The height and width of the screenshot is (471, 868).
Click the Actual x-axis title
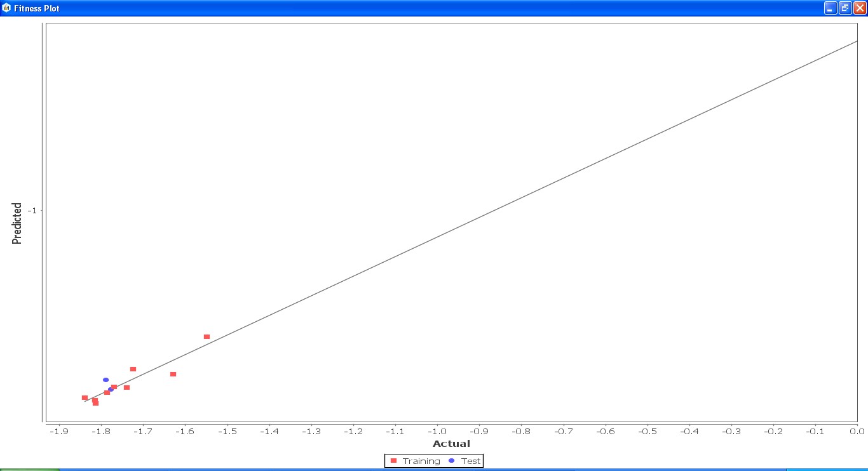point(451,444)
